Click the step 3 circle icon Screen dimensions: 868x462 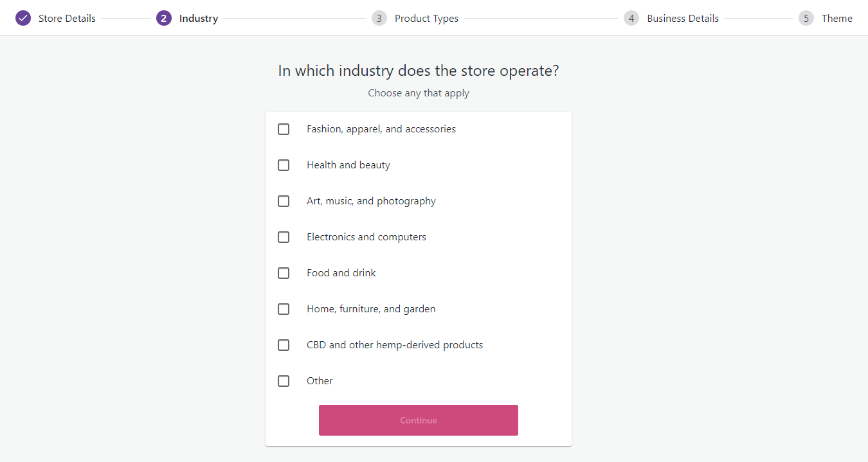[379, 18]
